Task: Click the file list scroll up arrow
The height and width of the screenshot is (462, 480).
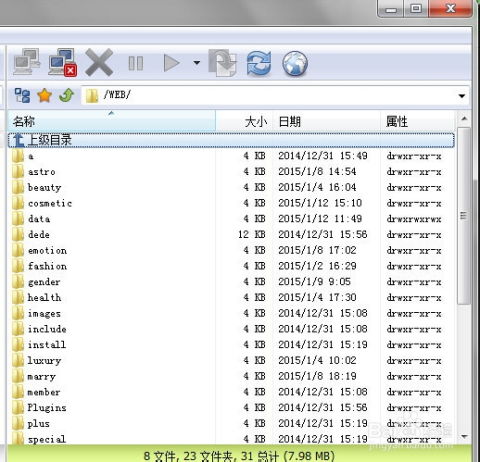Action: coord(464,118)
